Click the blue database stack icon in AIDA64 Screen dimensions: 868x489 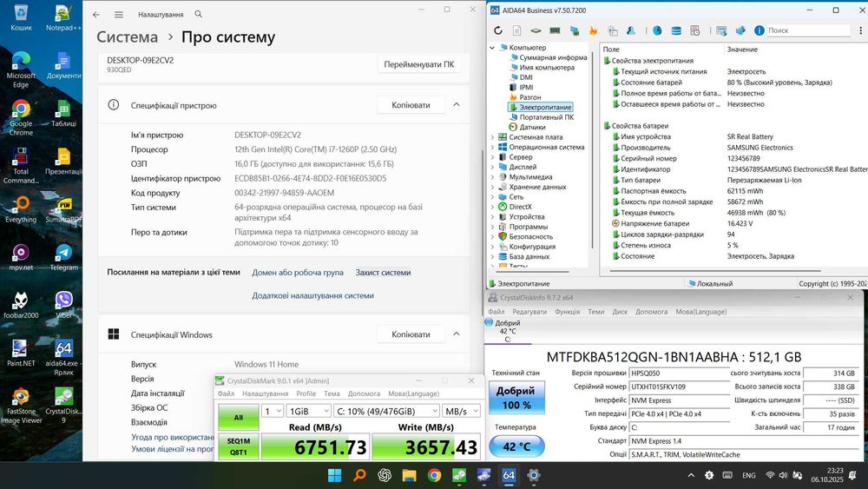pyautogui.click(x=676, y=30)
